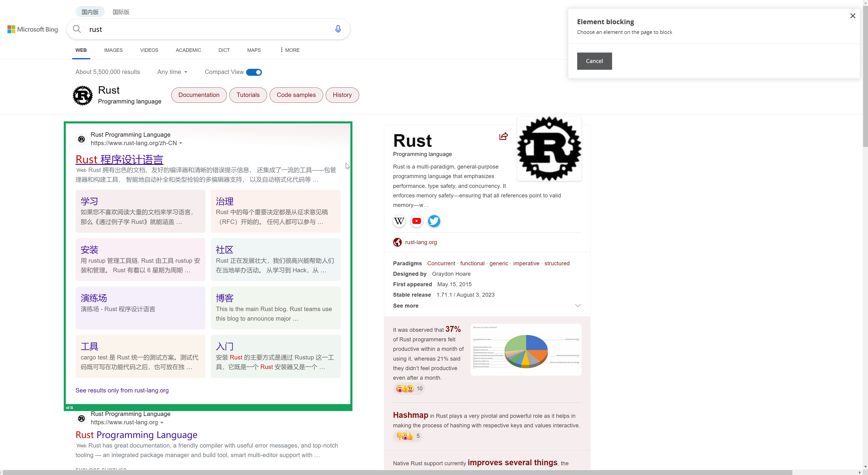Open the YouTube icon in Rust panel
868x475 pixels.
(x=416, y=221)
